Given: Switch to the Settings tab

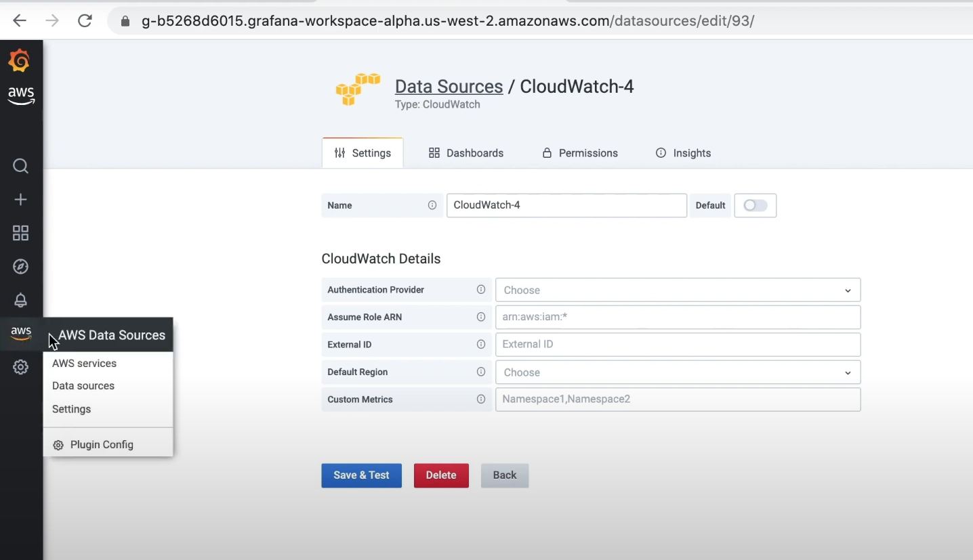Looking at the screenshot, I should (363, 153).
